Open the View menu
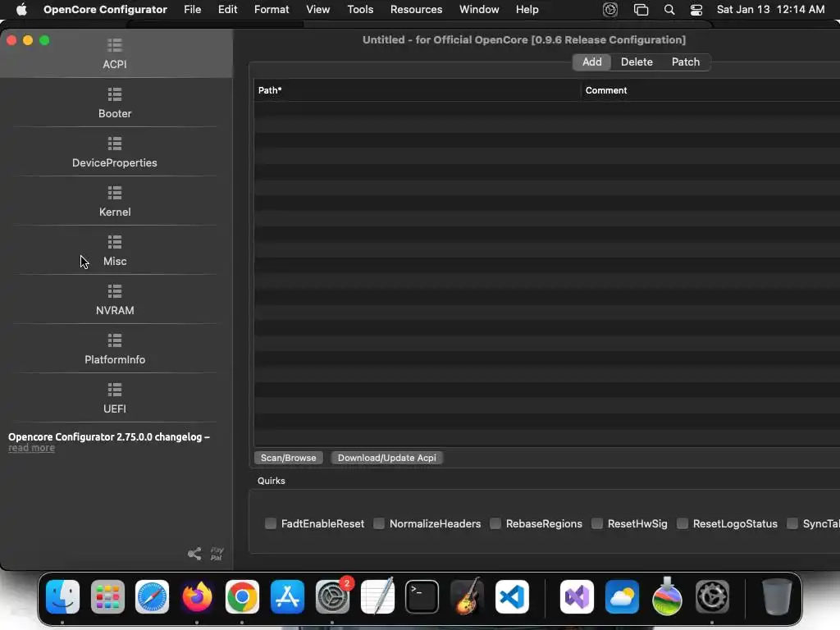Image resolution: width=840 pixels, height=630 pixels. coord(317,9)
